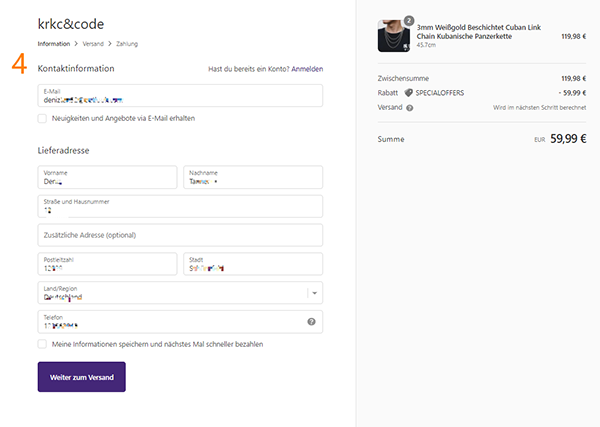Click the product title 3mm Weißgold Cuban Link
This screenshot has width=600, height=427.
point(479,32)
